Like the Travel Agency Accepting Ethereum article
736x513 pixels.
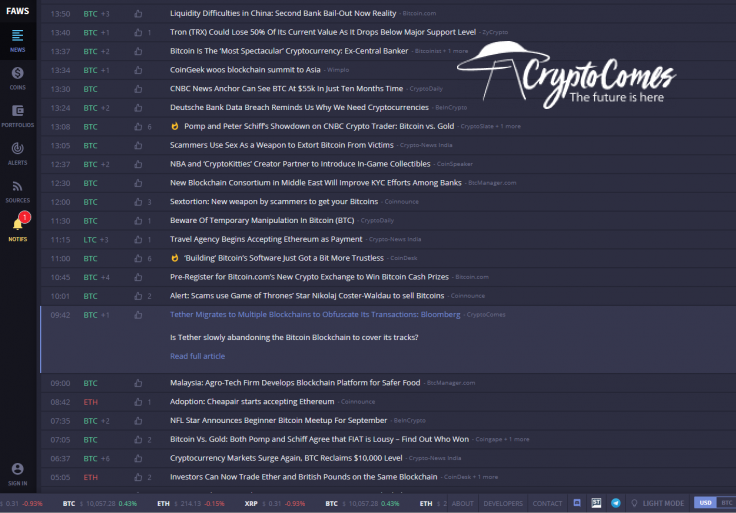138,239
